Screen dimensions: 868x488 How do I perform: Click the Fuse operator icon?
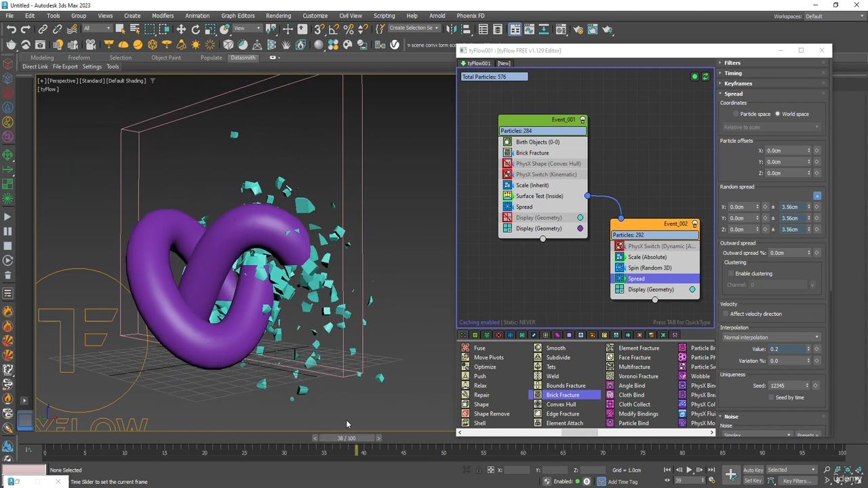point(465,348)
